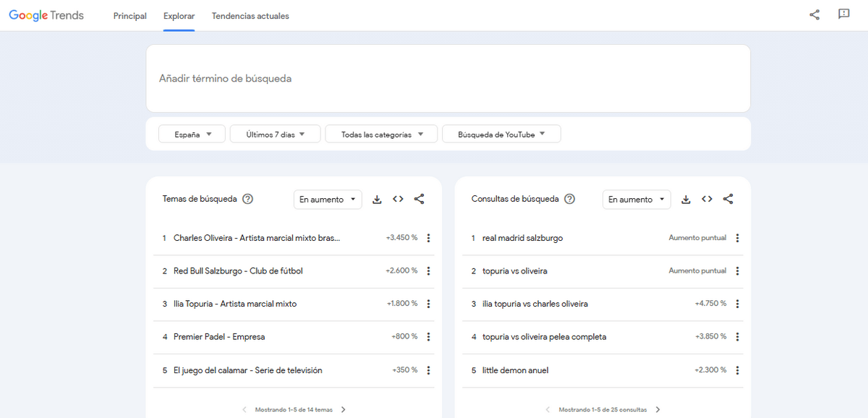Open the send feedback icon in header
868x418 pixels.
843,14
